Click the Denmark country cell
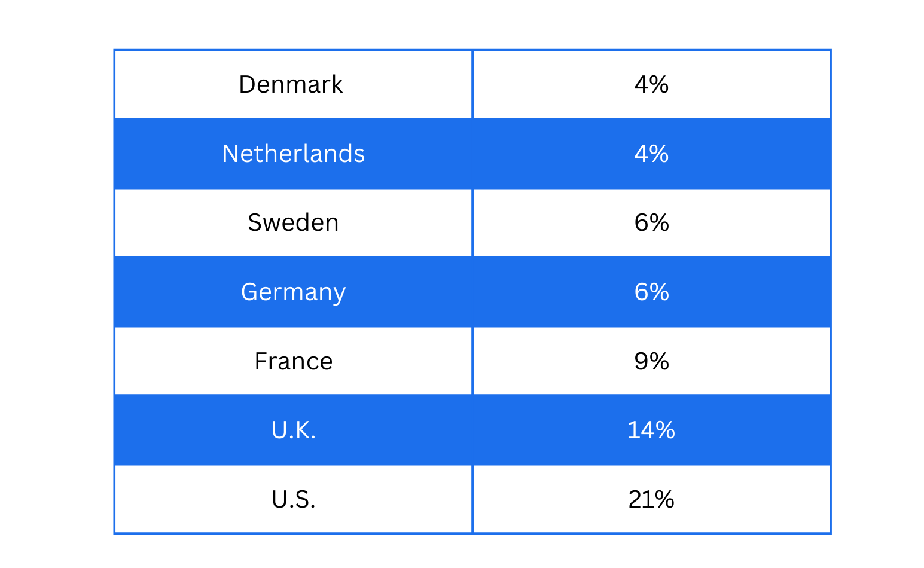 tap(291, 84)
